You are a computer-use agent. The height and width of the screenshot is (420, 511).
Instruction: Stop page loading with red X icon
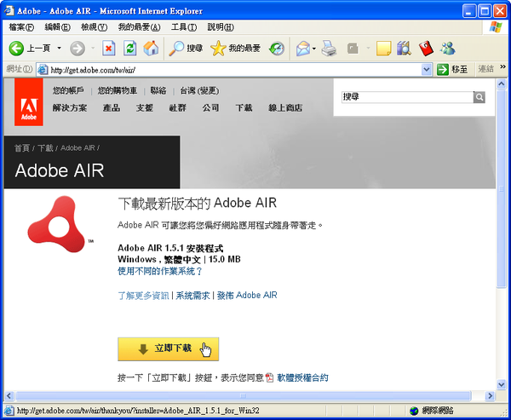[109, 49]
